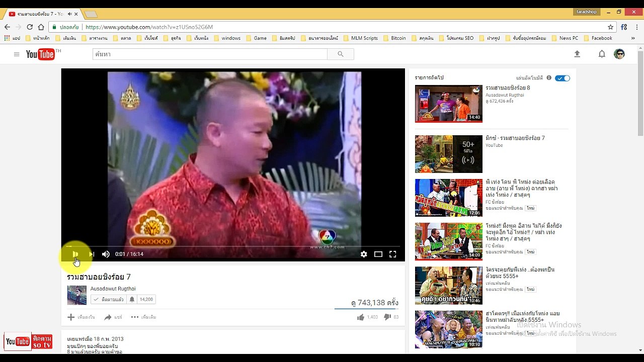Focus the YouTube search box
The height and width of the screenshot is (362, 644).
210,54
